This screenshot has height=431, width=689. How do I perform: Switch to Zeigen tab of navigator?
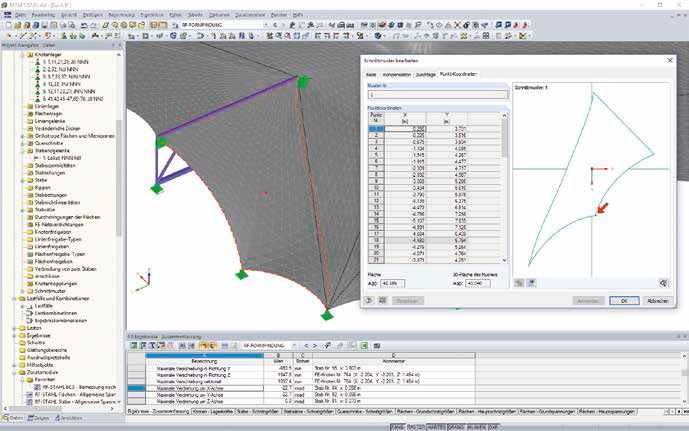(38, 418)
